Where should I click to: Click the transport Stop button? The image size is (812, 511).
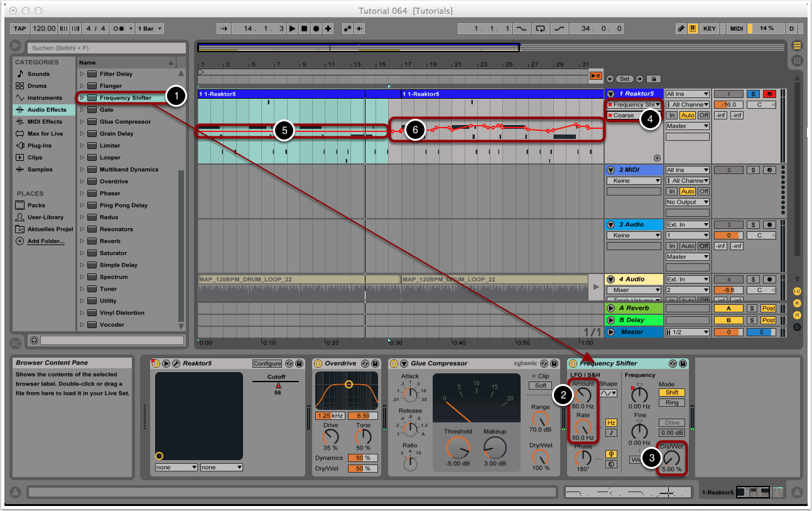click(x=304, y=29)
